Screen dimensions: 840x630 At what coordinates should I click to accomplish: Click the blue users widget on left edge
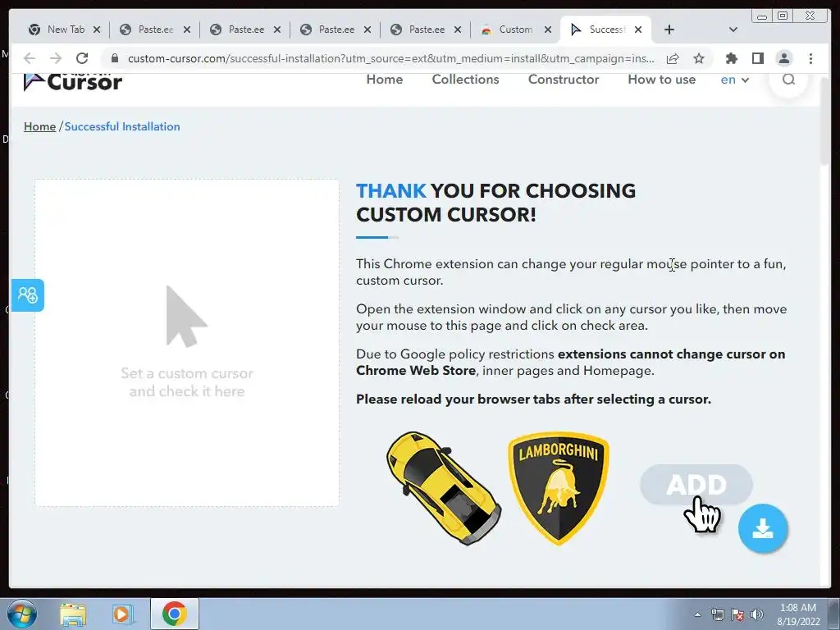27,295
